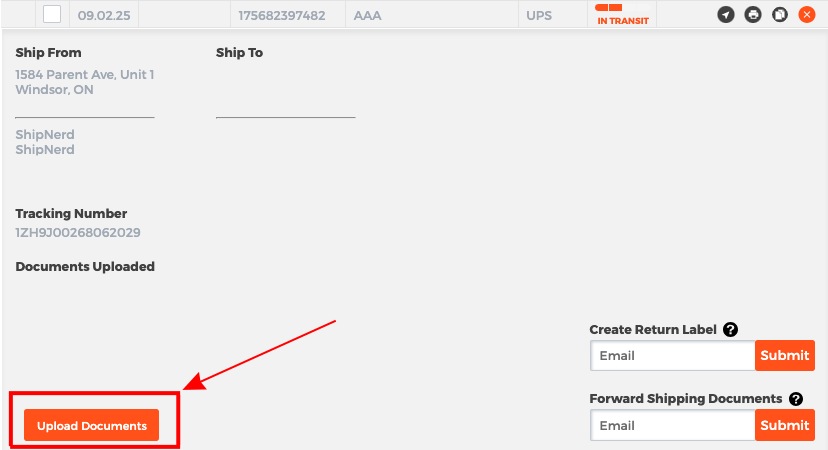
Task: Submit the Create Return Label email
Action: coord(785,355)
